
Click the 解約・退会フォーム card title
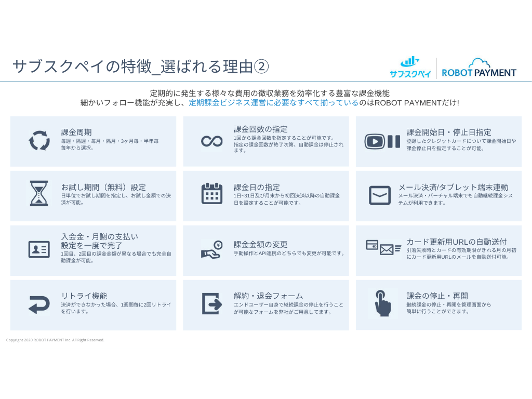pos(268,296)
